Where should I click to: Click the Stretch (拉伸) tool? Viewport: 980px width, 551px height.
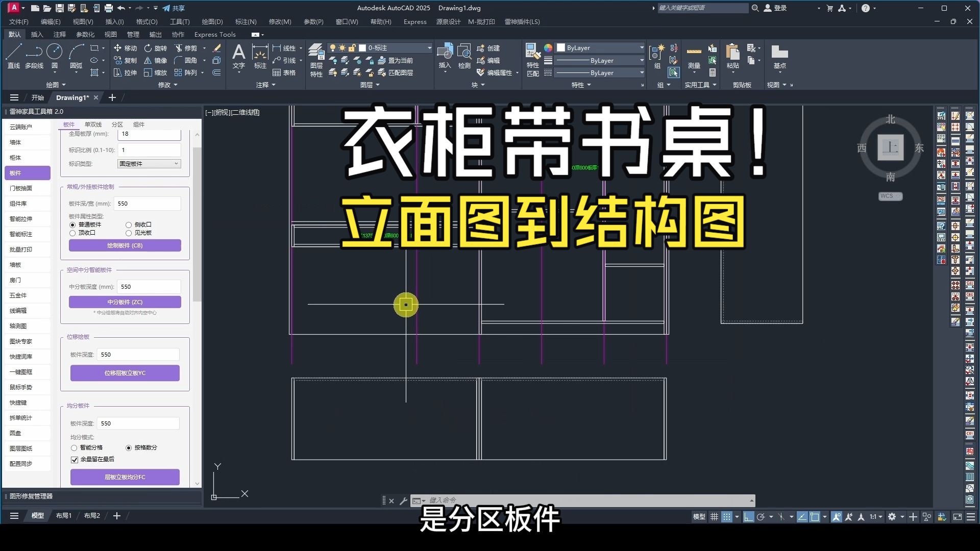(125, 72)
